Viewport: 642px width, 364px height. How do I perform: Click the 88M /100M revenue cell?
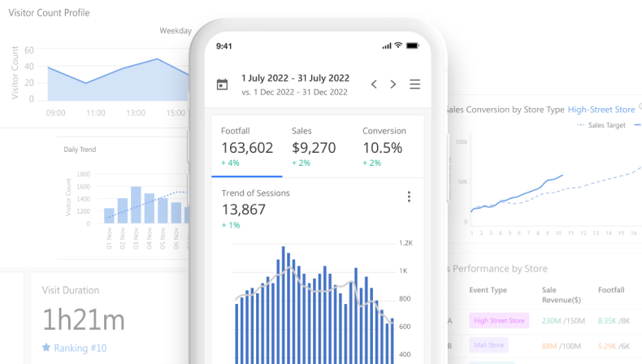coord(562,346)
